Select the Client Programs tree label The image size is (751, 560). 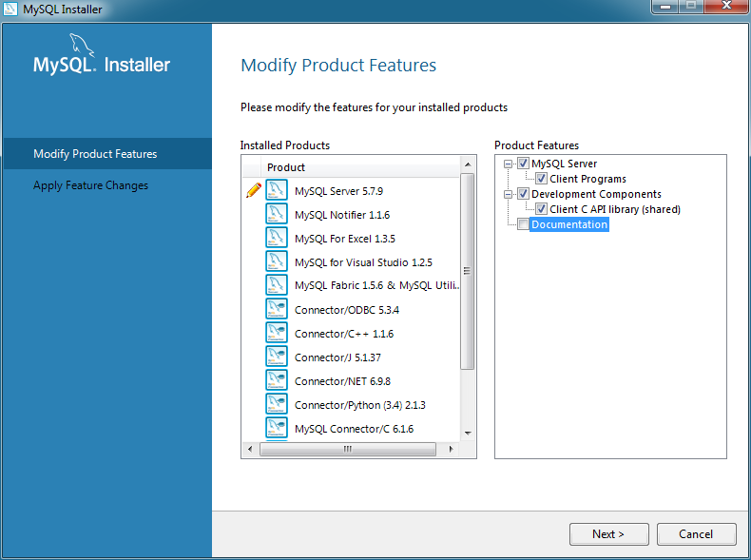coord(587,179)
